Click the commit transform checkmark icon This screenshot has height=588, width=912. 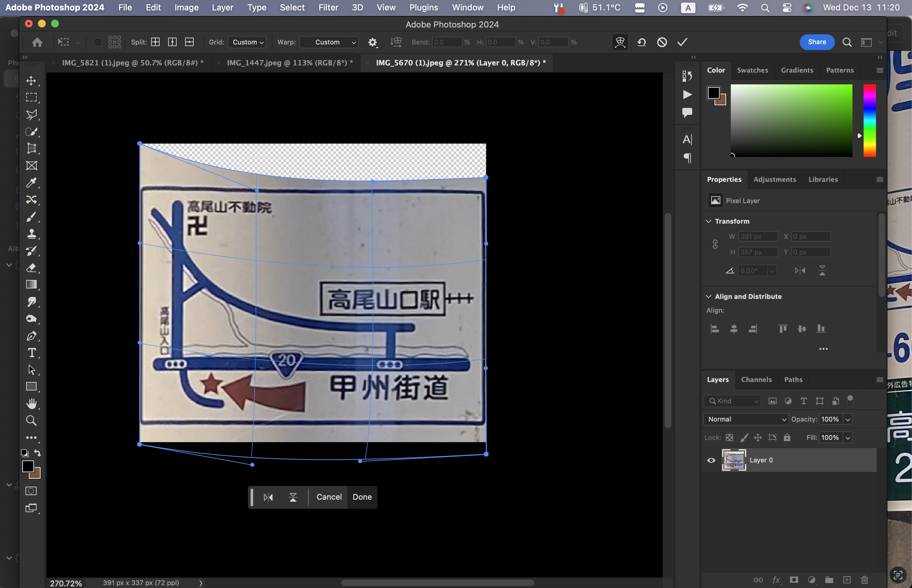point(682,42)
